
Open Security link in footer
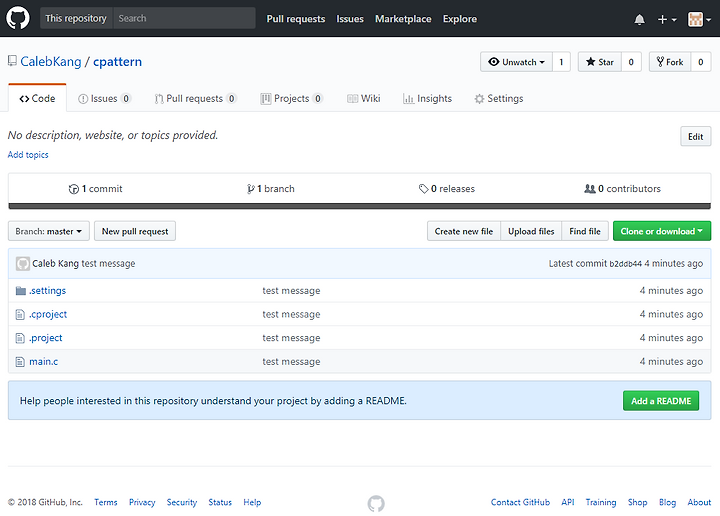coord(182,502)
